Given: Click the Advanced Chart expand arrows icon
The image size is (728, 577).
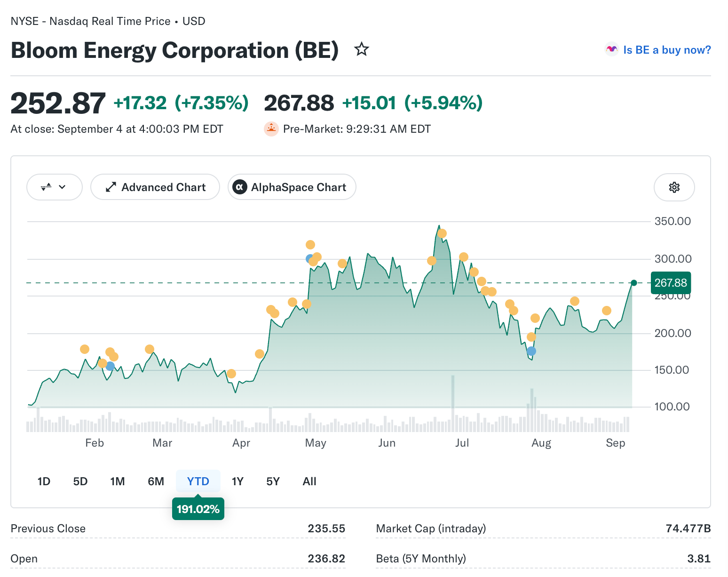Looking at the screenshot, I should pos(111,187).
